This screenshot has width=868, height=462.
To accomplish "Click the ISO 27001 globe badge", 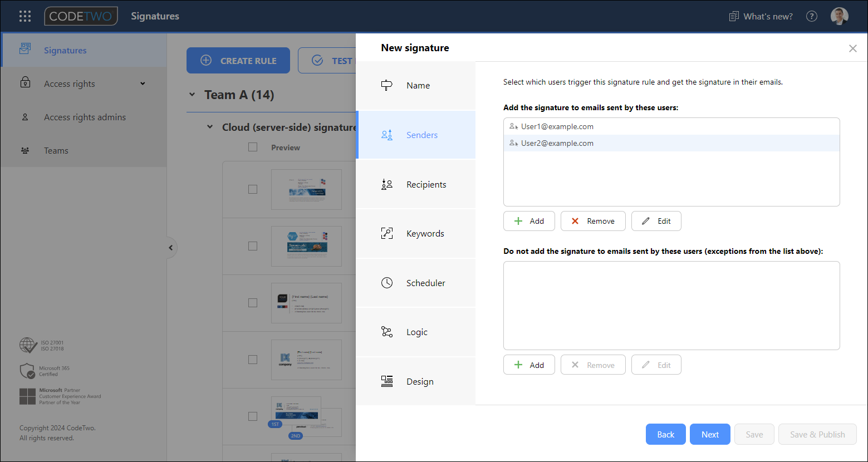I will tap(28, 345).
